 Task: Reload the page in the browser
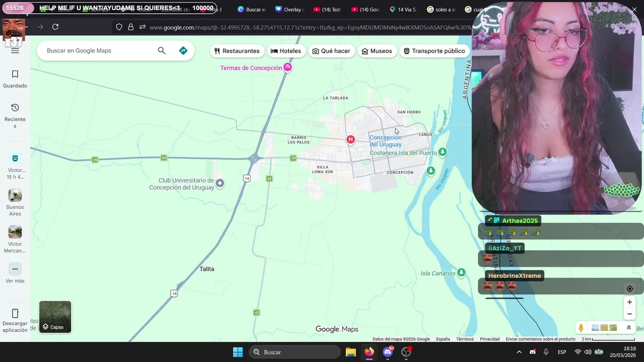click(x=55, y=27)
